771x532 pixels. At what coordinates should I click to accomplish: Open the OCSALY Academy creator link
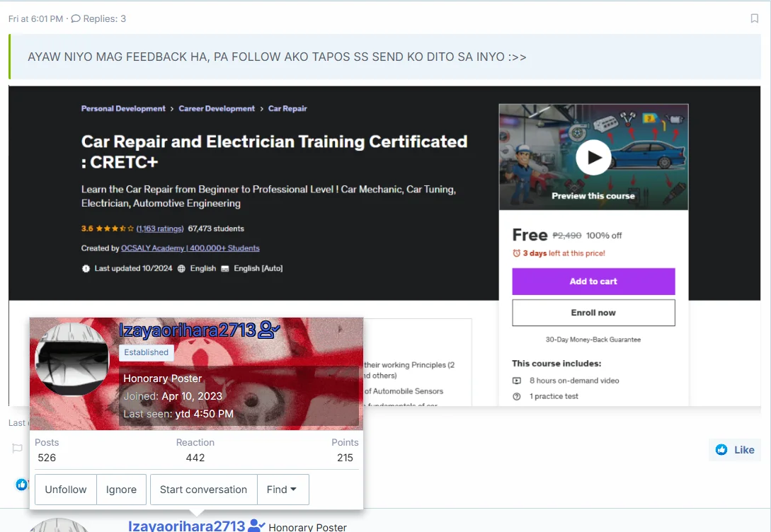pos(190,248)
